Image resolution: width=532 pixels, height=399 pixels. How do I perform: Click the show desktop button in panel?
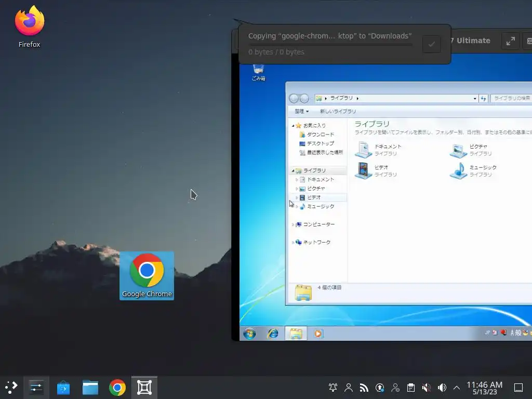[518, 388]
